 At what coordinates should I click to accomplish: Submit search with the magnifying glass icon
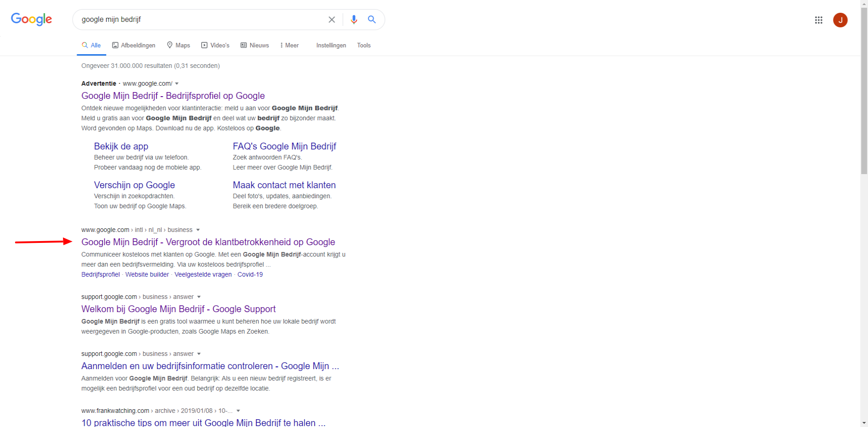click(372, 20)
